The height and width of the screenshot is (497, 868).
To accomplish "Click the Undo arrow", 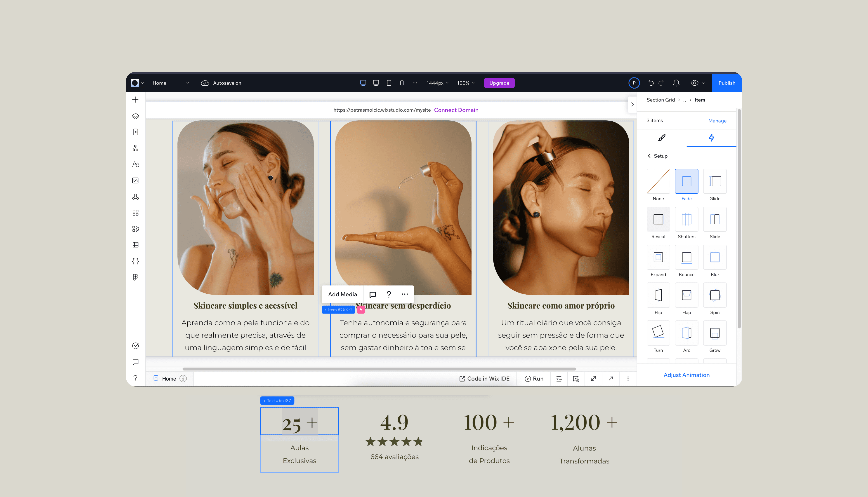I will 651,83.
